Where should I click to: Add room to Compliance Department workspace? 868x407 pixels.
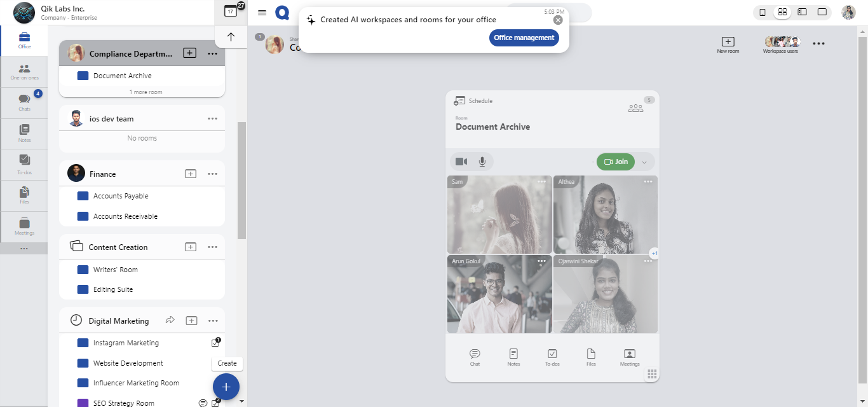189,53
